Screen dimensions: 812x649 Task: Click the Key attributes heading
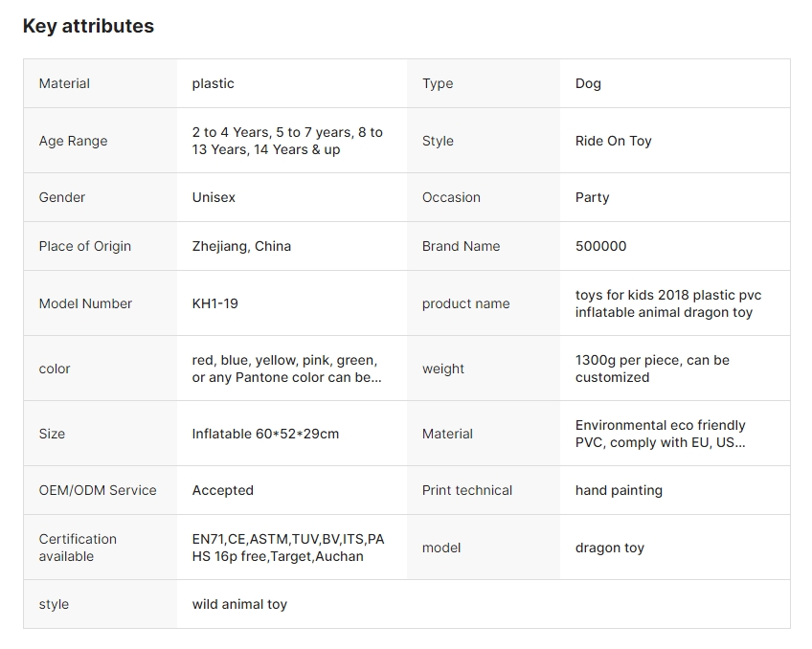click(x=88, y=26)
